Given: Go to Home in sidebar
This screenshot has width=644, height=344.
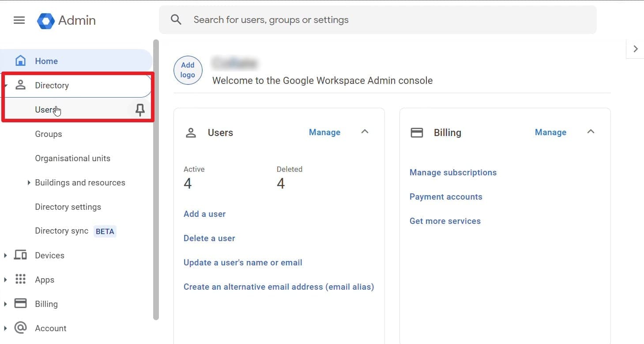Looking at the screenshot, I should click(x=76, y=61).
